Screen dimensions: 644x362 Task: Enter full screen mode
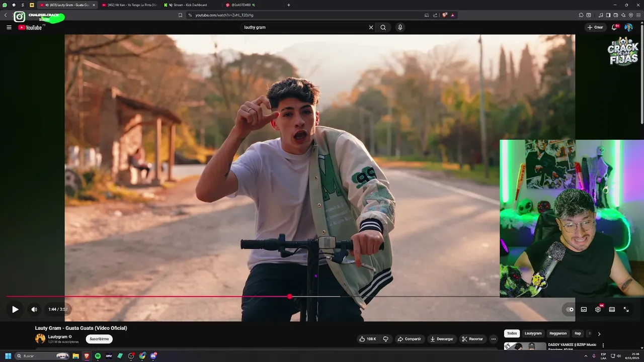click(x=626, y=309)
